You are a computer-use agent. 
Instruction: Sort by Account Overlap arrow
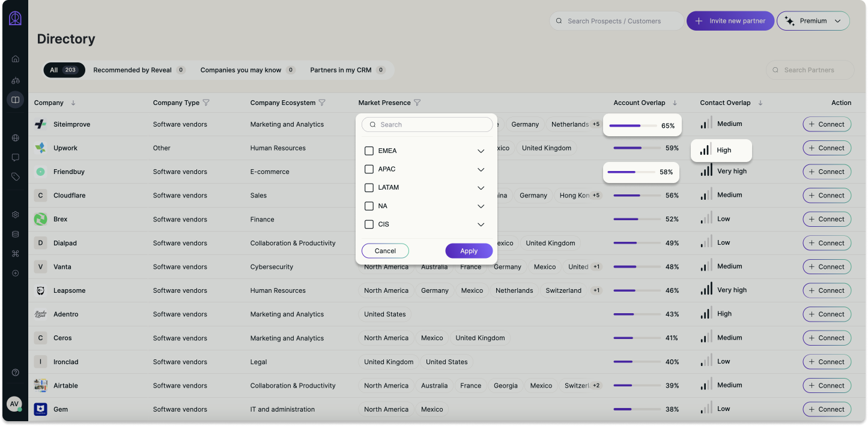pos(675,103)
